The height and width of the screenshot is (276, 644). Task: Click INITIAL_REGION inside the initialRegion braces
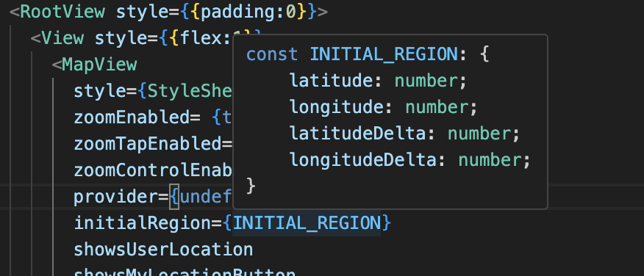(x=307, y=223)
